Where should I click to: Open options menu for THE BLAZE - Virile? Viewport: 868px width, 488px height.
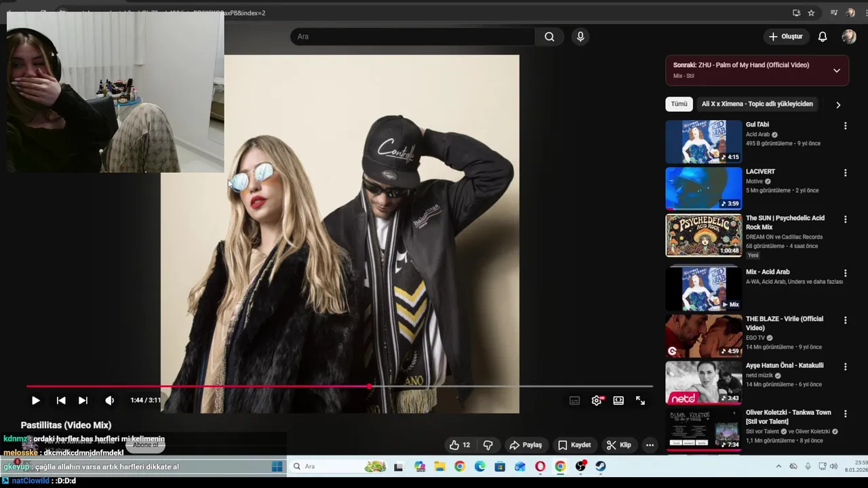coord(845,320)
